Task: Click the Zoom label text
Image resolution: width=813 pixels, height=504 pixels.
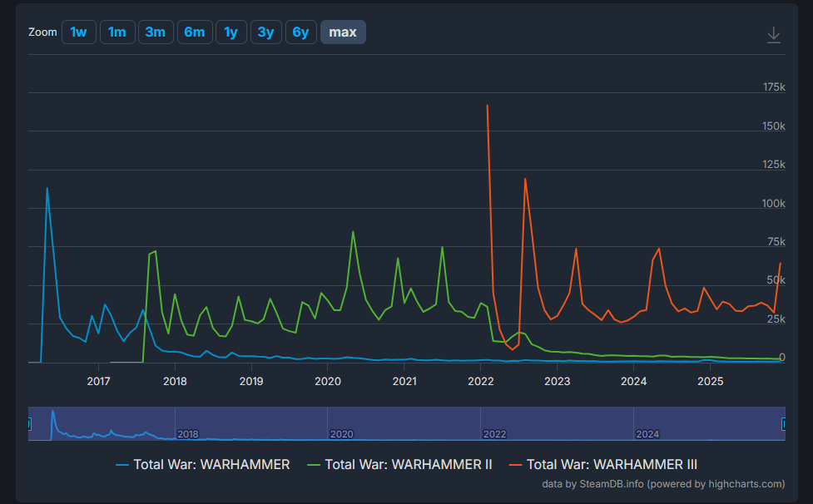Action: click(42, 32)
